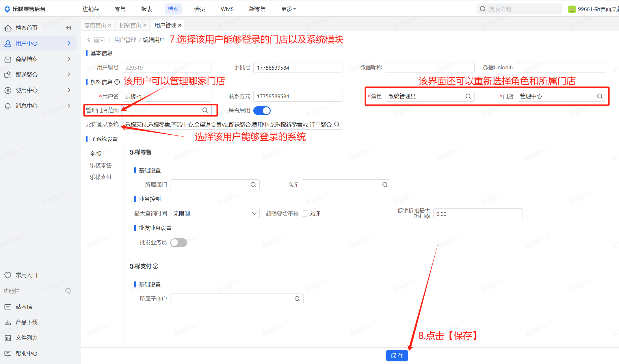Click the help icon next to 机构信息
Viewport: 619px width, 364px height.
pos(117,82)
